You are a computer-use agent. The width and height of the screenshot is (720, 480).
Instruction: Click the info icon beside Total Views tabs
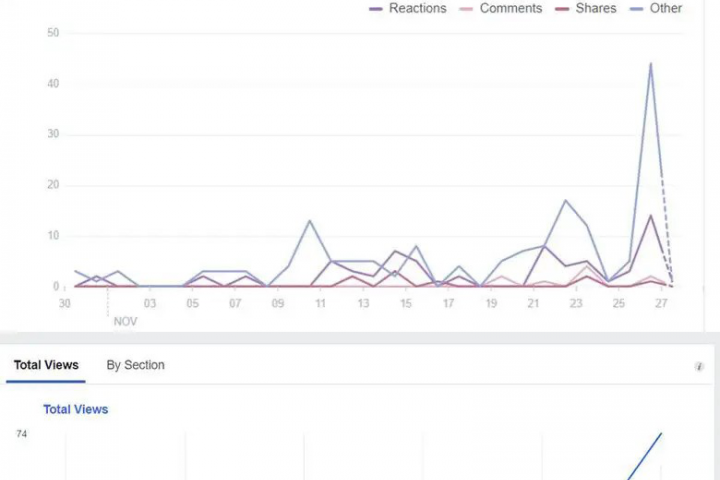tap(699, 367)
